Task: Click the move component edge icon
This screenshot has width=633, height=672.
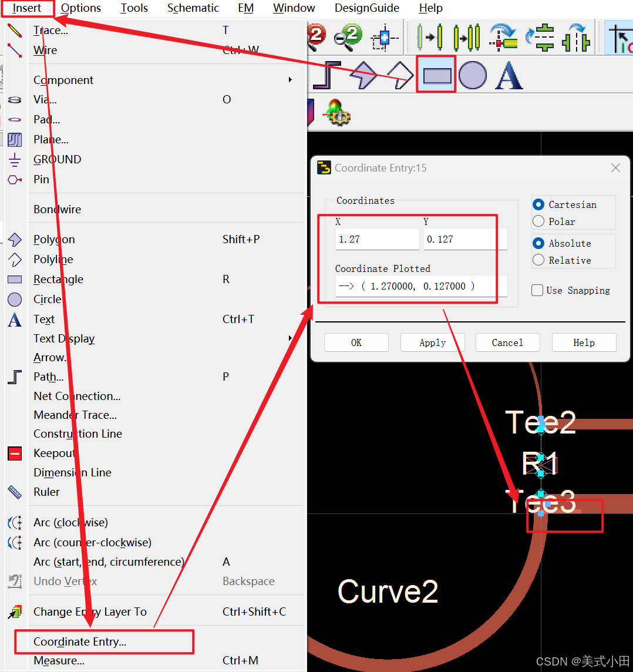Action: coord(430,37)
